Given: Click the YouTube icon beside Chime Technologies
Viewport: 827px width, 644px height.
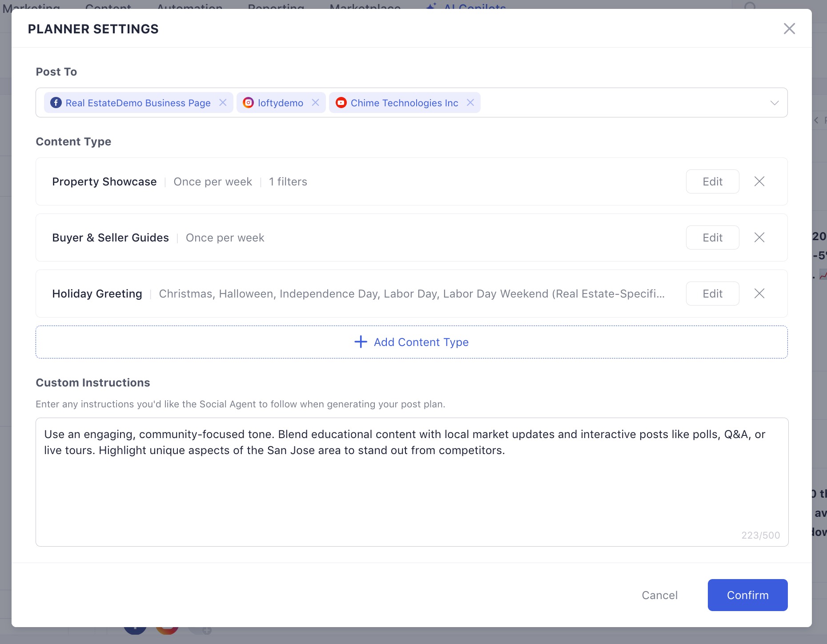Looking at the screenshot, I should [341, 103].
